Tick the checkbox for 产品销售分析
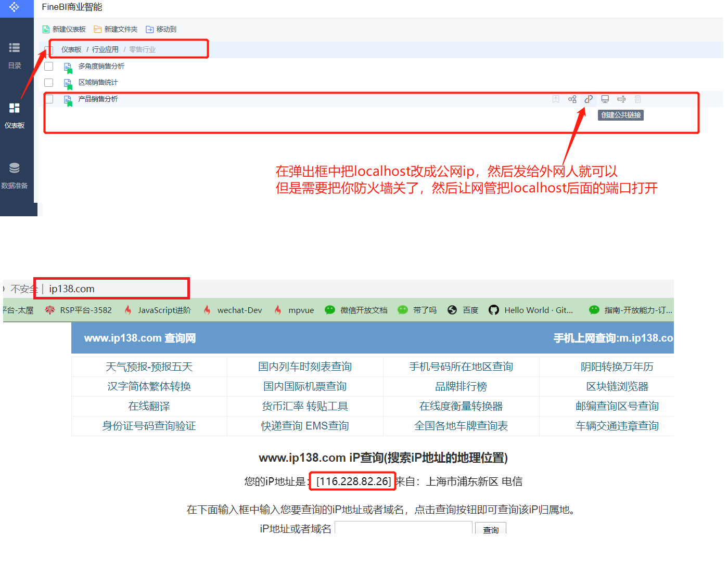The height and width of the screenshot is (574, 728). tap(49, 99)
